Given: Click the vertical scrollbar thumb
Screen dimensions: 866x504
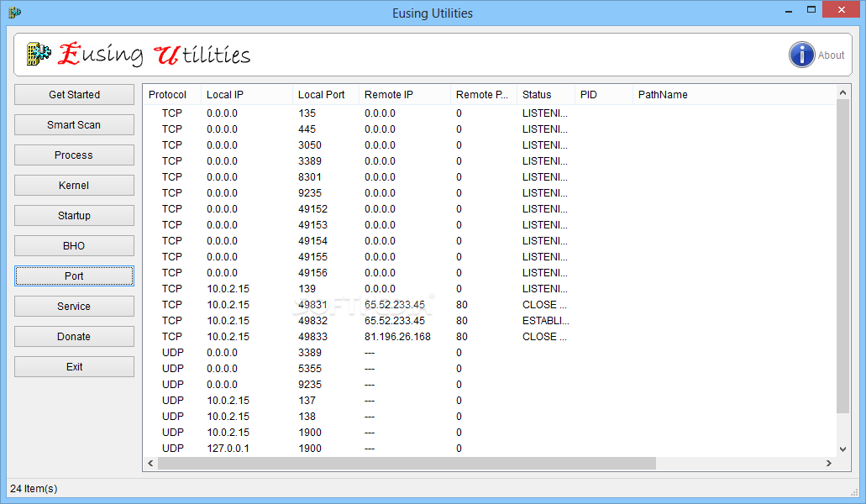Looking at the screenshot, I should pos(842,257).
